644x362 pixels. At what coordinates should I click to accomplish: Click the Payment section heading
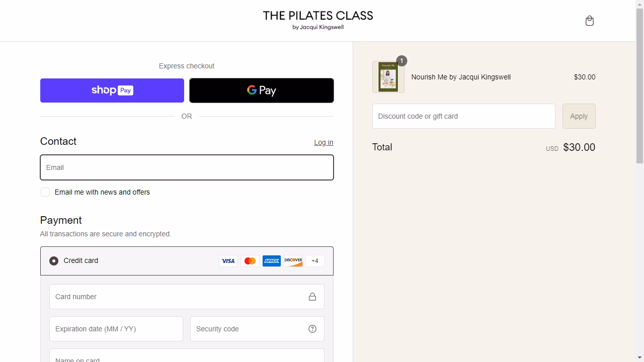click(61, 220)
